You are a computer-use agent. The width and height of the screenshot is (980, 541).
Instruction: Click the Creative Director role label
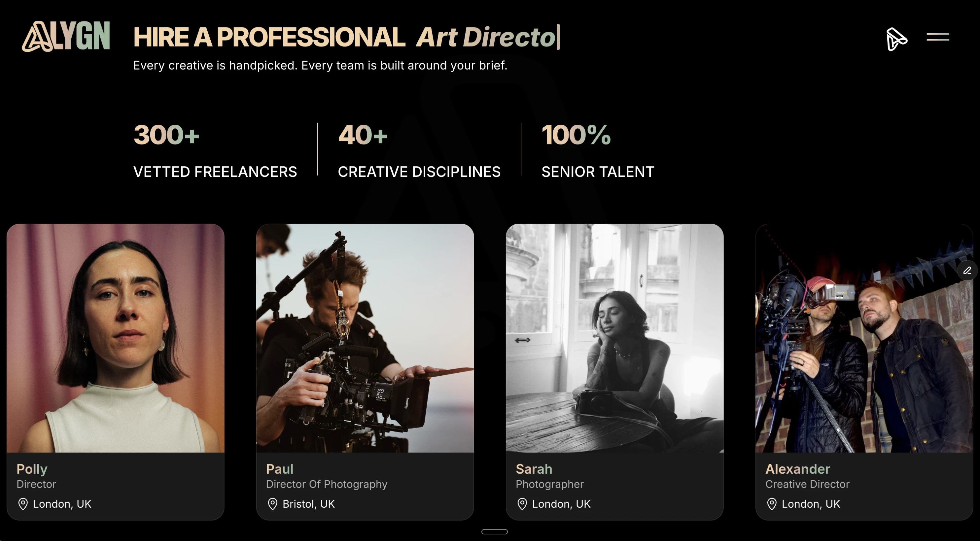pyautogui.click(x=807, y=484)
